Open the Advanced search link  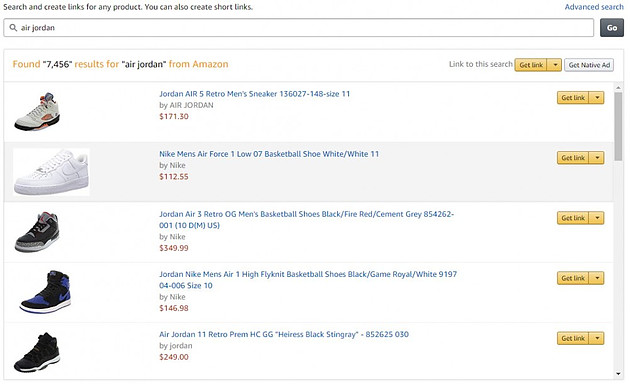[x=594, y=7]
